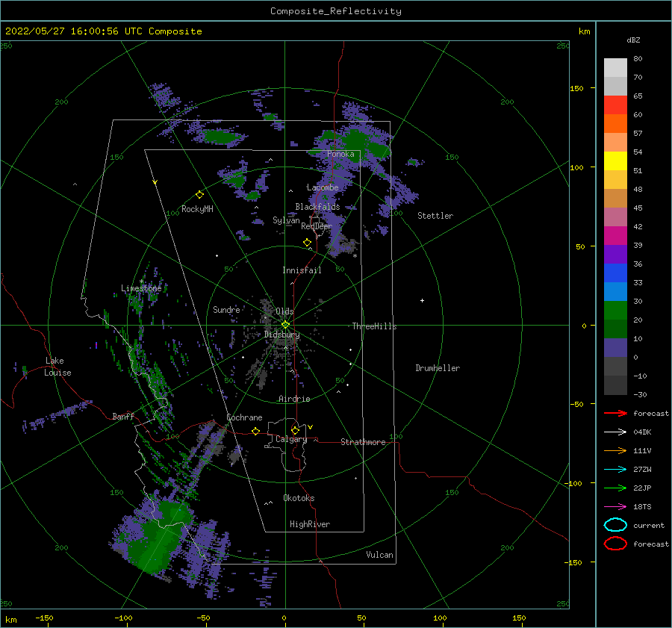Click the 'dBZ' legend heading
The width and height of the screenshot is (672, 628).
633,40
